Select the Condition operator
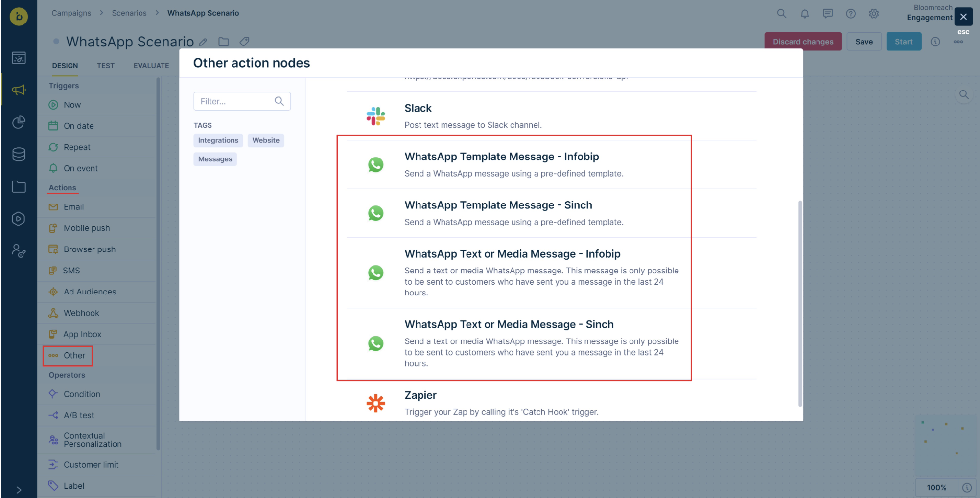This screenshot has height=498, width=980. (x=97, y=394)
